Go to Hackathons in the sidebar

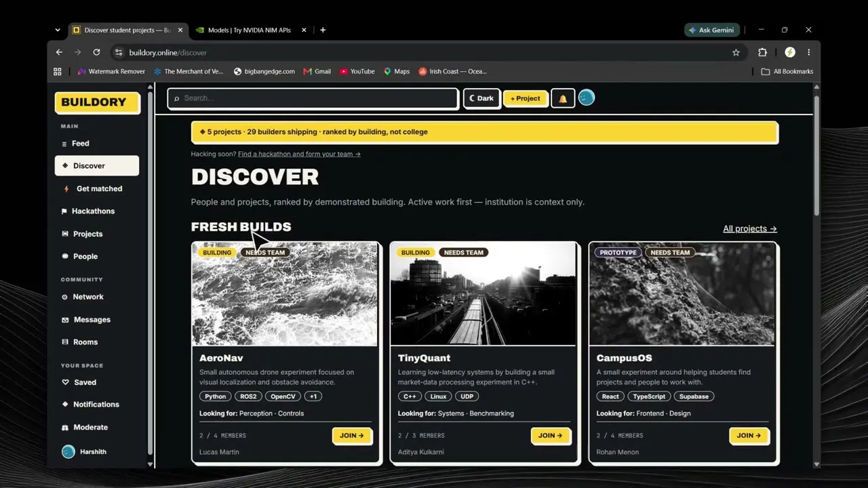(x=97, y=211)
